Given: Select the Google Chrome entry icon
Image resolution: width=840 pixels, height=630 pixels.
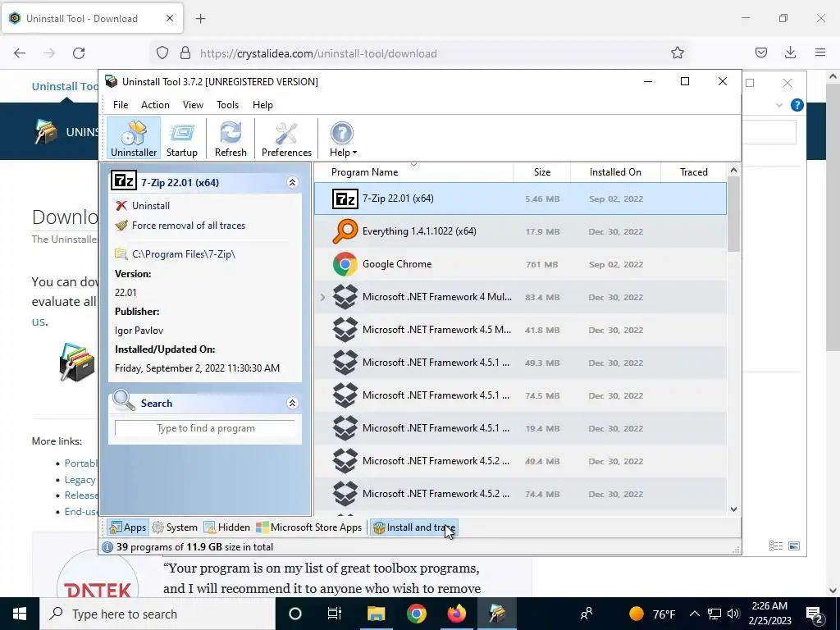Looking at the screenshot, I should tap(345, 264).
